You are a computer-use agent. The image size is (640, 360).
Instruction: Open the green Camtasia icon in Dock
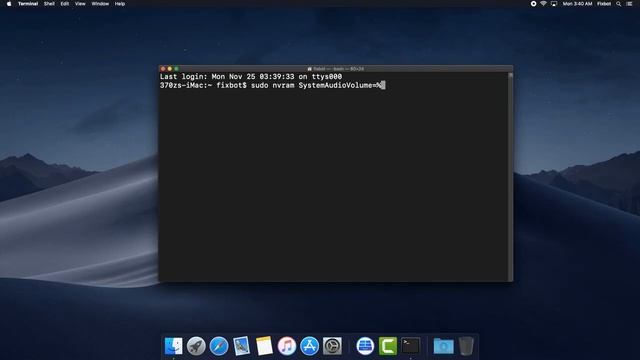click(388, 346)
